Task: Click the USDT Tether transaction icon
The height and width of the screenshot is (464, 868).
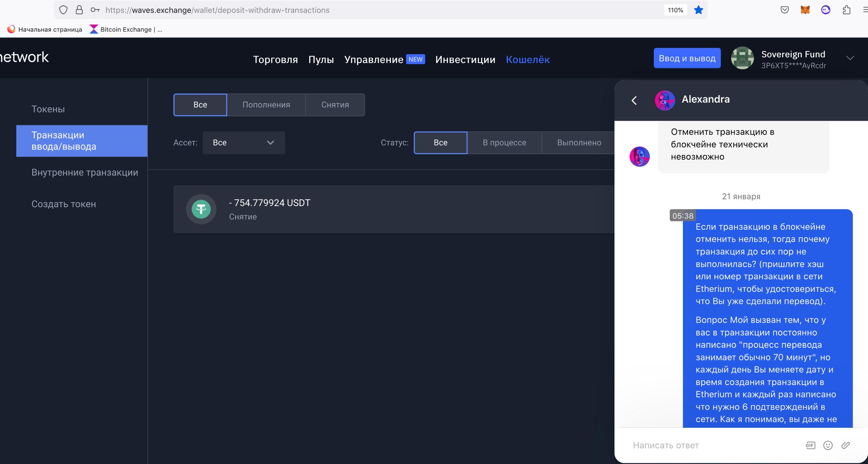Action: (x=201, y=209)
